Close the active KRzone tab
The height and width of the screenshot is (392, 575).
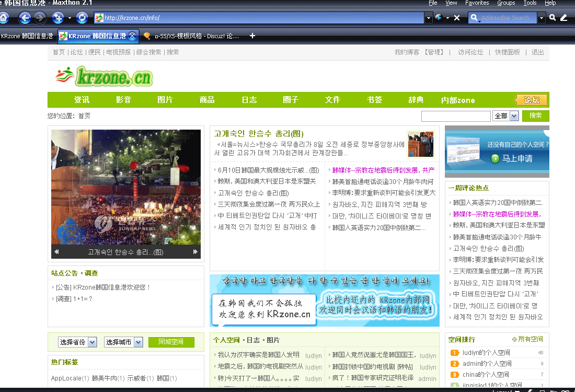[x=132, y=36]
